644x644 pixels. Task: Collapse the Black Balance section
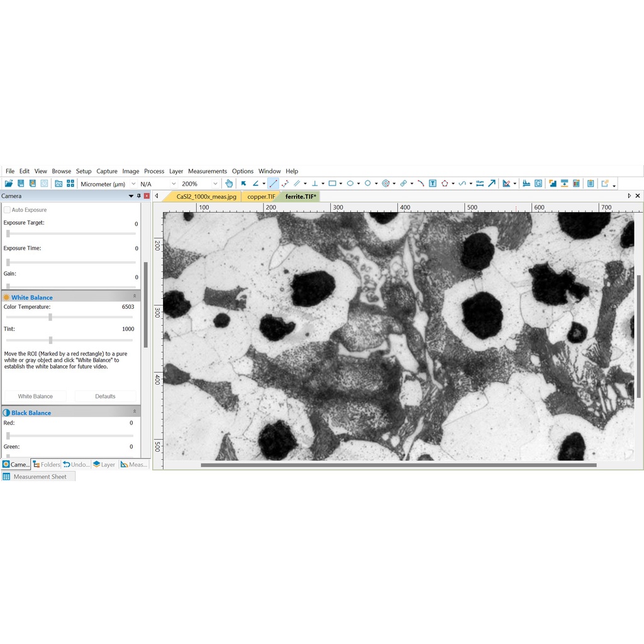(134, 412)
